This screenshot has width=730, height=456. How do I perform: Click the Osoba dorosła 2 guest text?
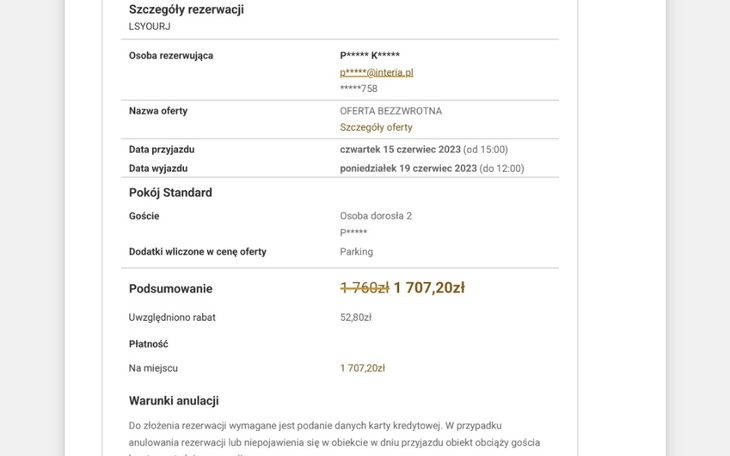pyautogui.click(x=376, y=216)
